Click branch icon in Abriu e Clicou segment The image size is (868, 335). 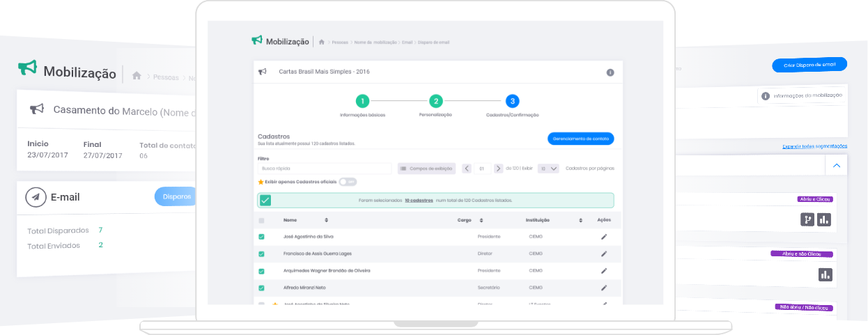[807, 219]
